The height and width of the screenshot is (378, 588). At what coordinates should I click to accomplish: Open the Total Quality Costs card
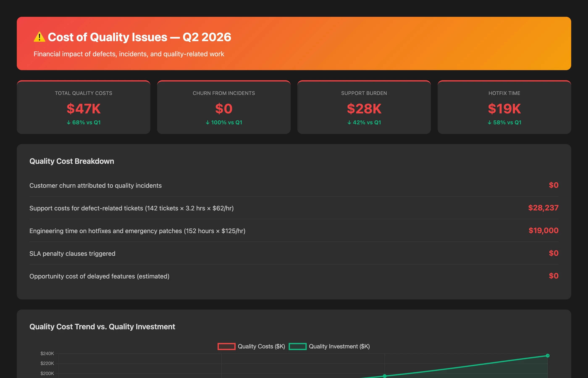pos(83,107)
